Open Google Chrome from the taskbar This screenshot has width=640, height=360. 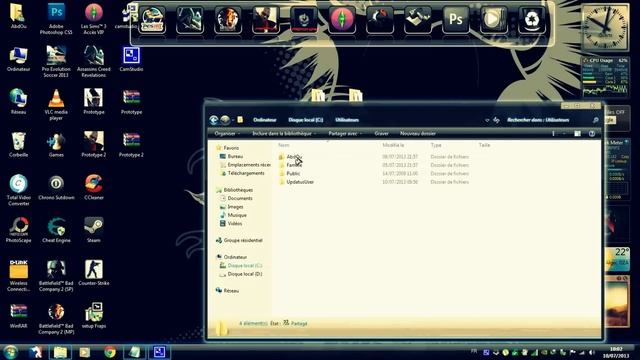tap(109, 352)
